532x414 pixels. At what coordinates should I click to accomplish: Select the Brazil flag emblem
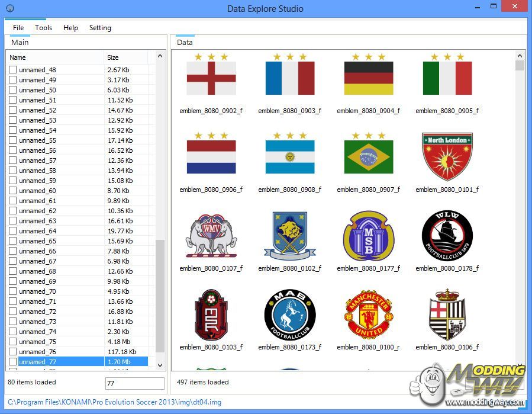click(368, 156)
